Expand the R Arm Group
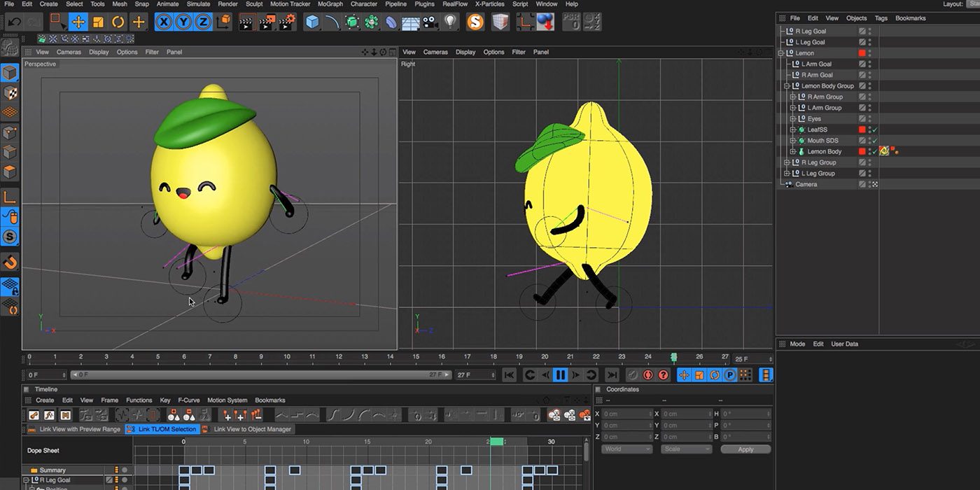This screenshot has width=980, height=490. 792,97
